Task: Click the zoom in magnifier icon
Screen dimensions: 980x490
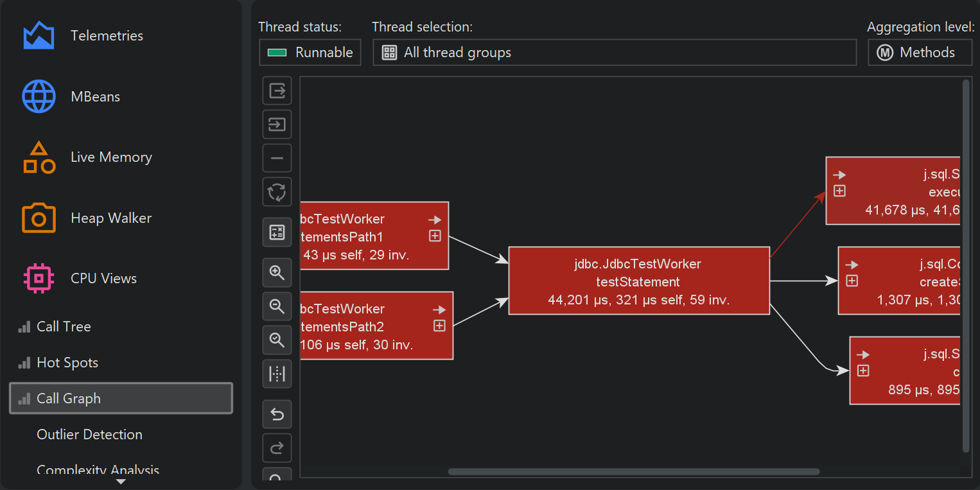Action: [x=277, y=273]
